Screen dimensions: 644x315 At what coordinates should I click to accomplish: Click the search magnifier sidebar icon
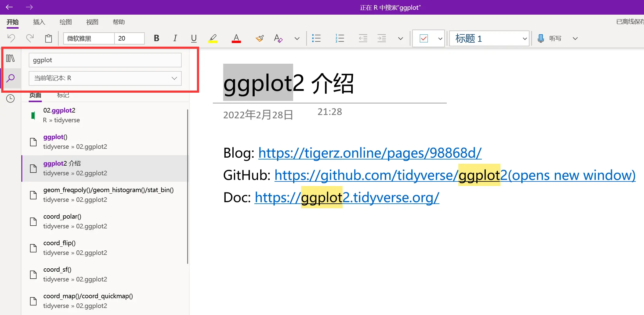[x=10, y=78]
